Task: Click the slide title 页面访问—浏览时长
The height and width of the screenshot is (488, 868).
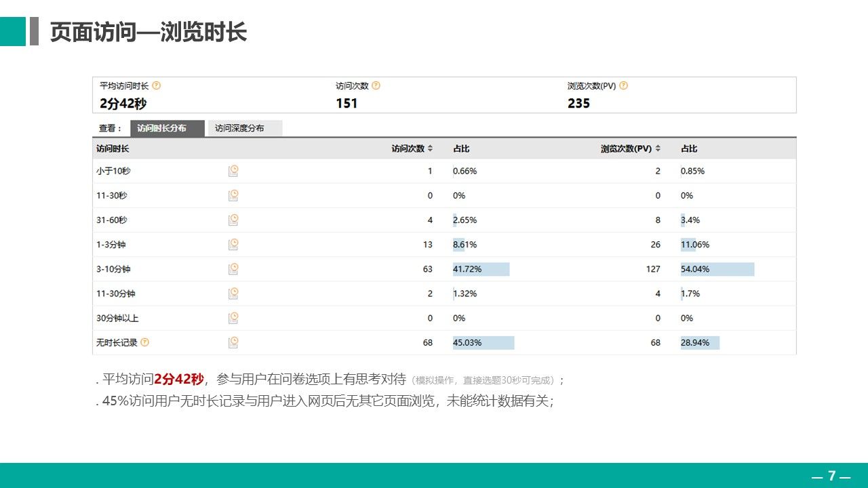Action: pos(149,32)
